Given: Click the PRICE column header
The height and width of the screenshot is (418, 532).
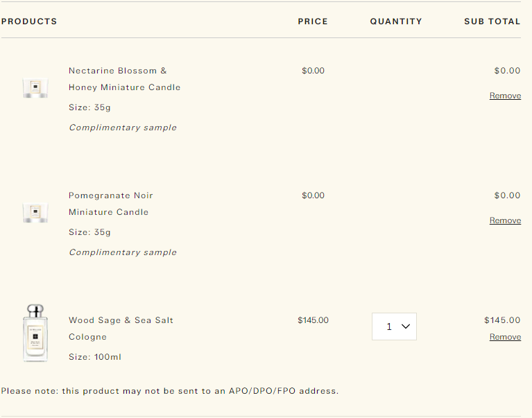Looking at the screenshot, I should (313, 21).
